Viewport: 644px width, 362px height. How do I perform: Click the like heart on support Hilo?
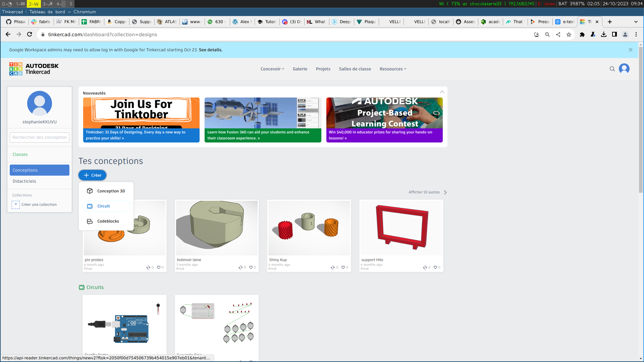435,267
